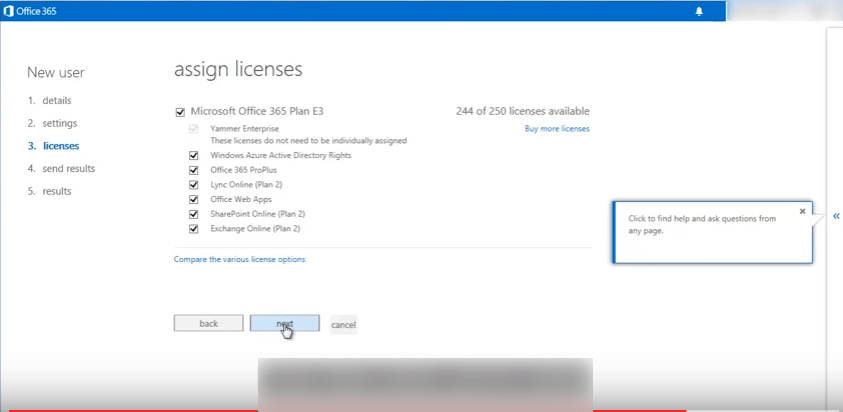Click the 'New user' heading

click(x=56, y=73)
